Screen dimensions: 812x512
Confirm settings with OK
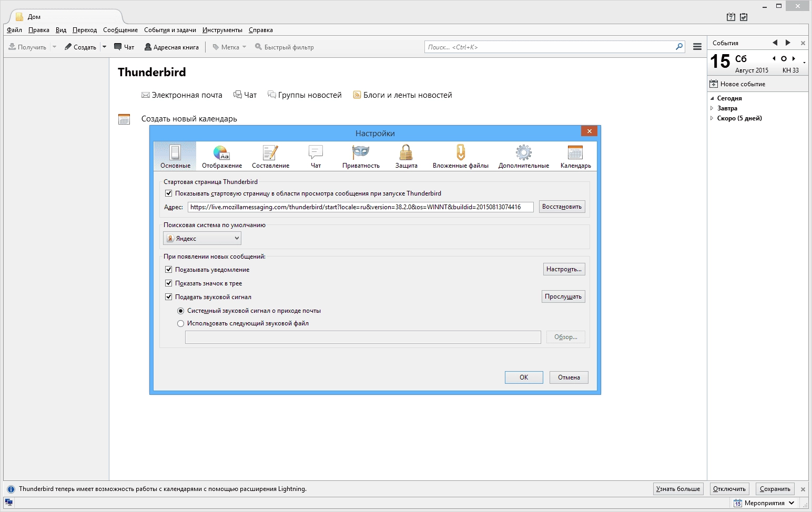pos(524,377)
